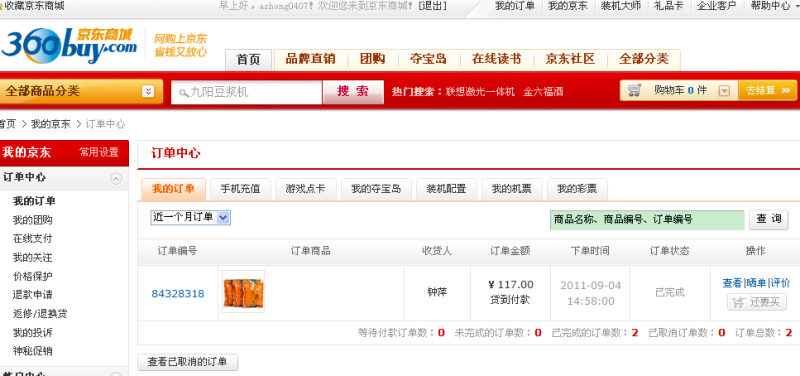Screen dimensions: 800x376
Task: Click the 已完成 order status text
Action: [669, 292]
